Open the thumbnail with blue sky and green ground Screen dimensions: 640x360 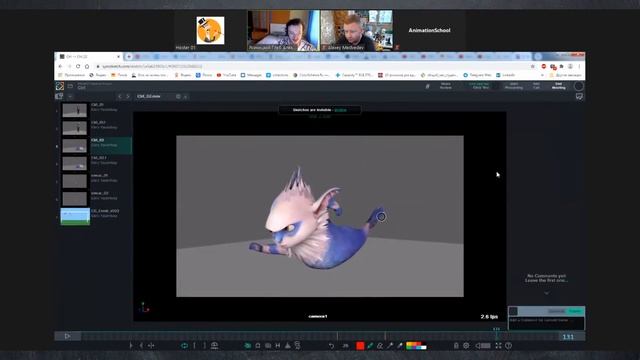[x=75, y=216]
